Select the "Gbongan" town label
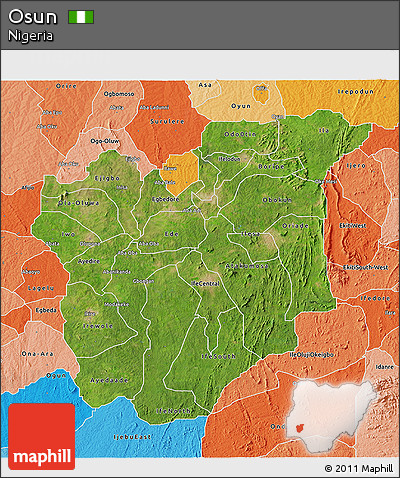Screen dimensions: 400x478 point(143,281)
